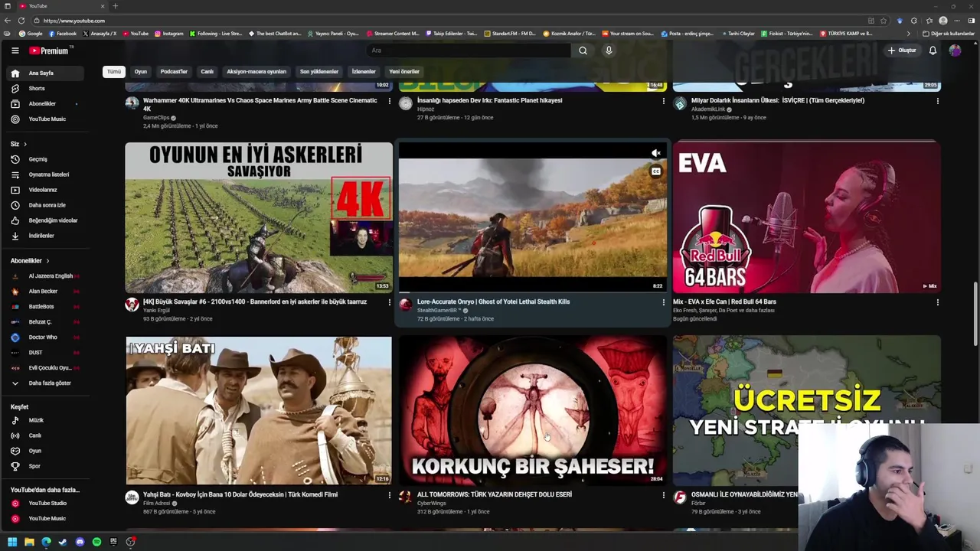Image resolution: width=980 pixels, height=551 pixels.
Task: Open the Red Bull 64 Bars thumbnail
Action: point(807,217)
